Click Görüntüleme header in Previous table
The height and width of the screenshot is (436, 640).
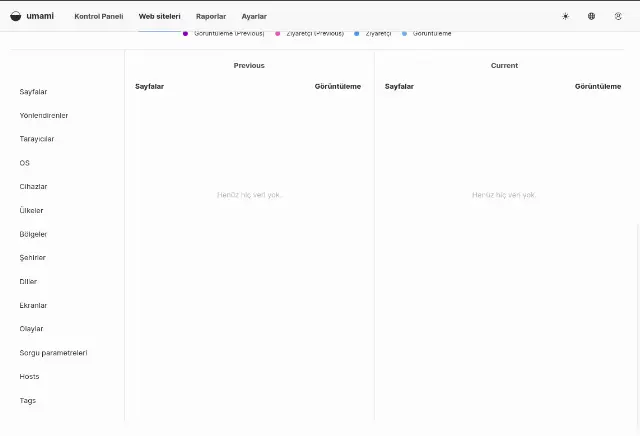[338, 86]
